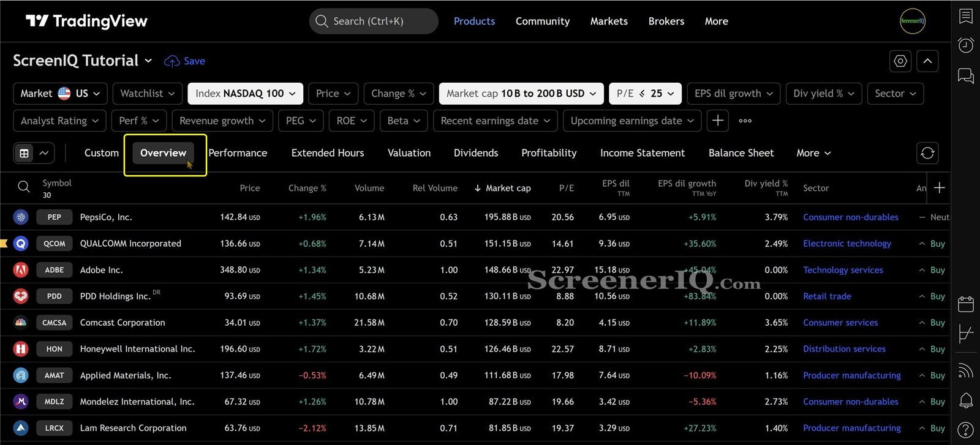Click the symbol search magnifier icon
This screenshot has width=980, height=445.
click(23, 187)
